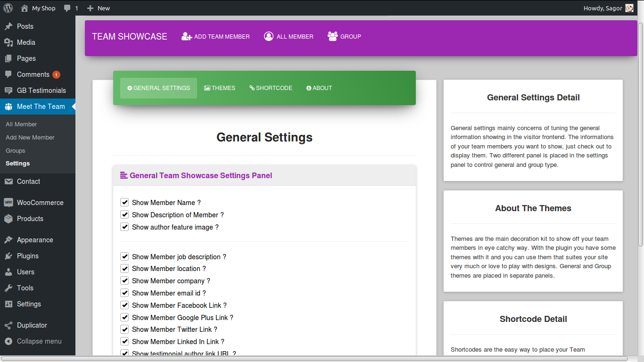Image resolution: width=644 pixels, height=362 pixels.
Task: Click the Posts pushpin icon
Action: click(8, 26)
